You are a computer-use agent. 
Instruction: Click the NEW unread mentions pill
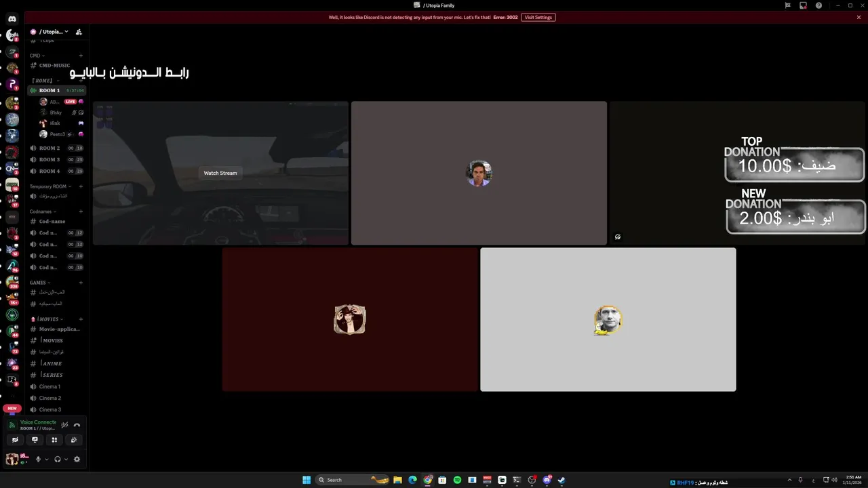[x=12, y=409]
